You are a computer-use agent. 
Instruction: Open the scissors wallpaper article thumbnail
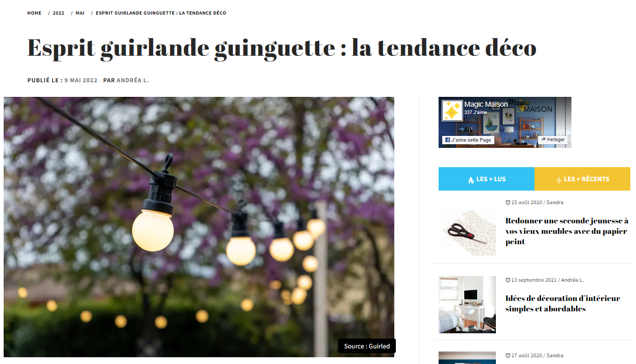pos(467,233)
